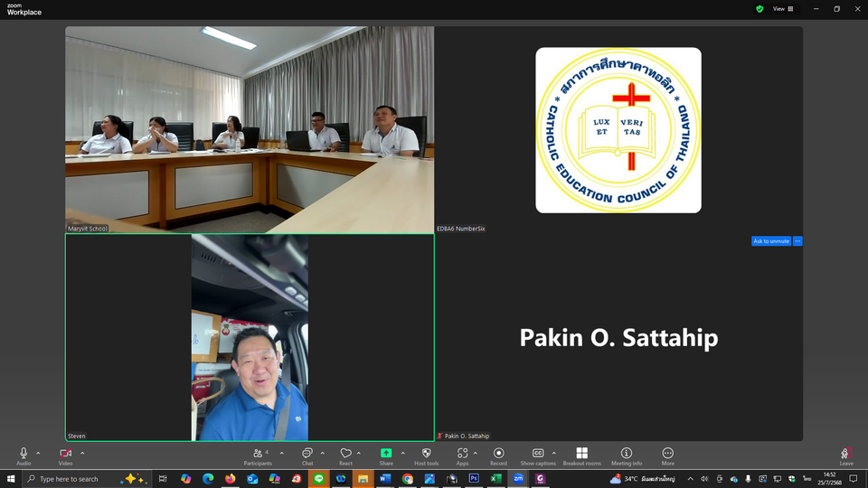Open the View layout menu
868x488 pixels.
click(783, 9)
